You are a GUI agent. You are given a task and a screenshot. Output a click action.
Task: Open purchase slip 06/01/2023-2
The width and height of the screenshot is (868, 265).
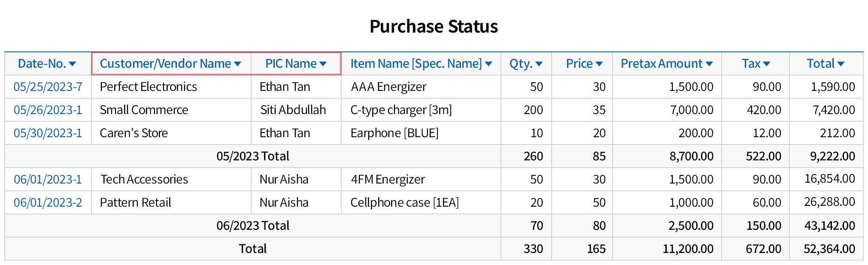(x=48, y=203)
